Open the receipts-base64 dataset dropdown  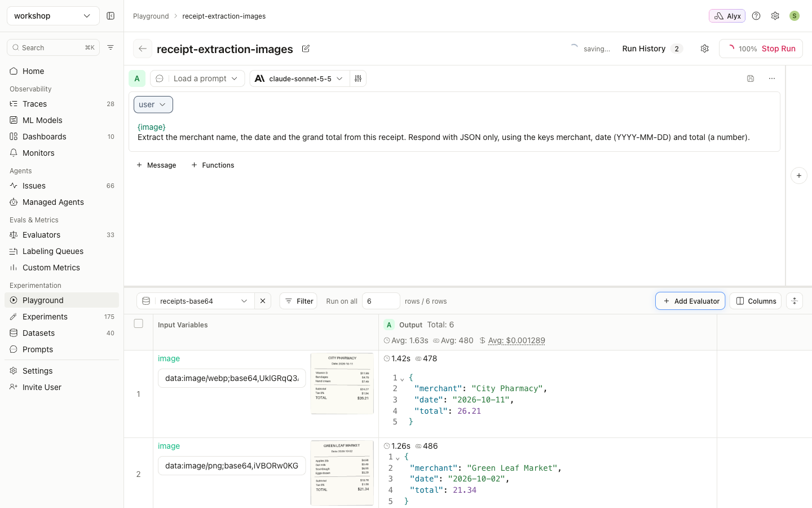pyautogui.click(x=196, y=301)
